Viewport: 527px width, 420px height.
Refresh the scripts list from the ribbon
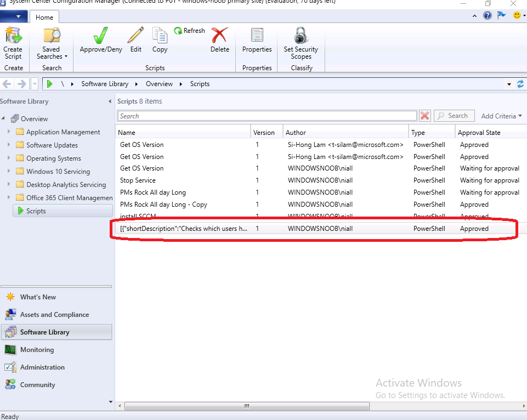coord(190,31)
